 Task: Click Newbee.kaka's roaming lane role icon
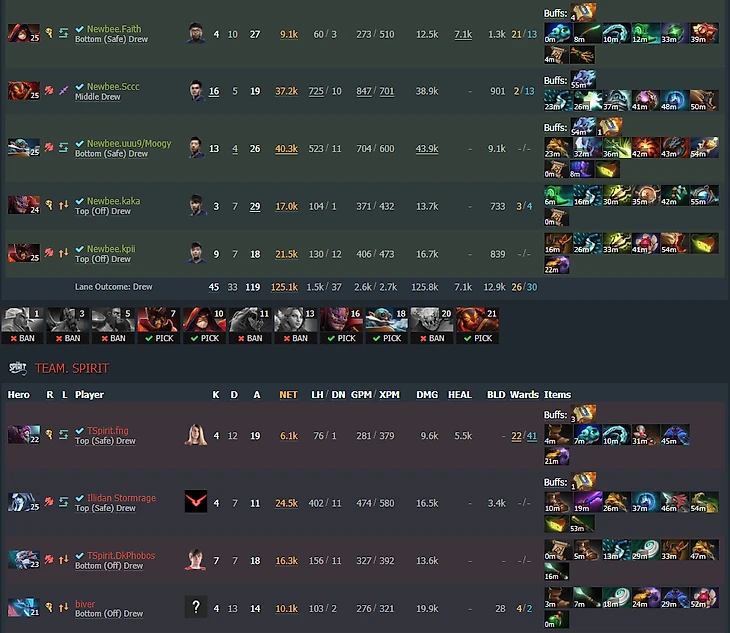[x=63, y=205]
